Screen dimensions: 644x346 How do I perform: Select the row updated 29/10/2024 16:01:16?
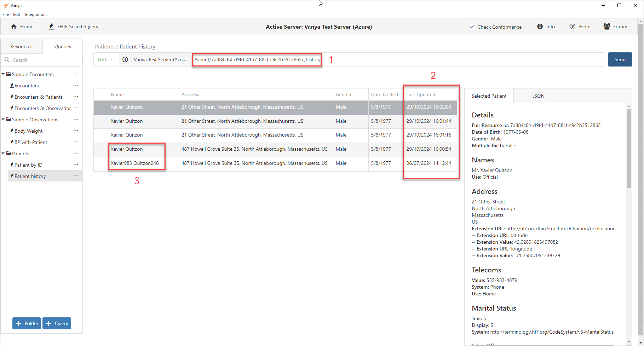275,135
